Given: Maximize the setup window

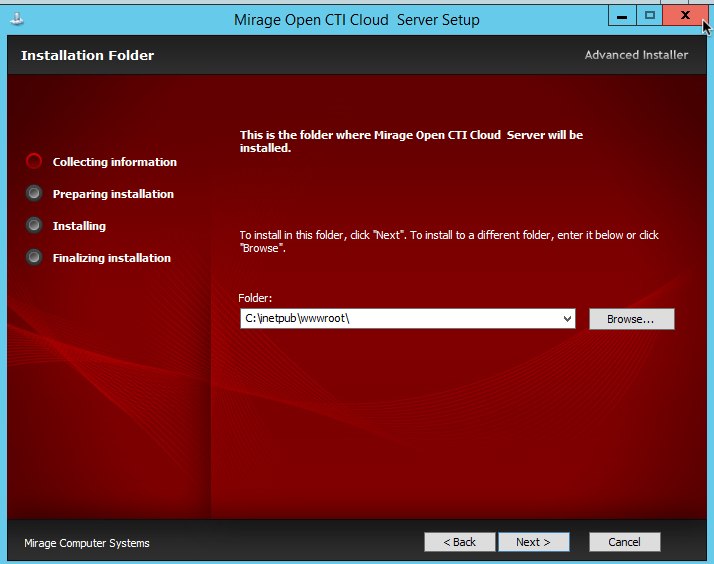Looking at the screenshot, I should pyautogui.click(x=649, y=15).
